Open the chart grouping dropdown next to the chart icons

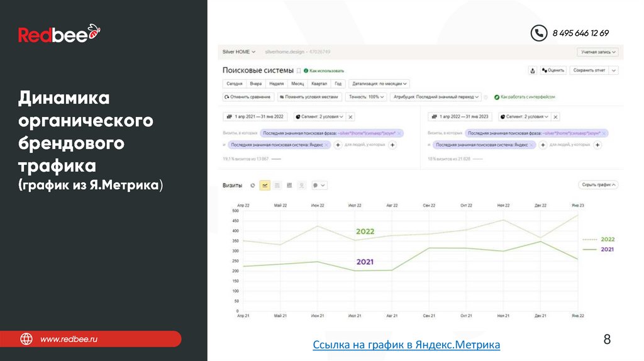[x=319, y=186]
